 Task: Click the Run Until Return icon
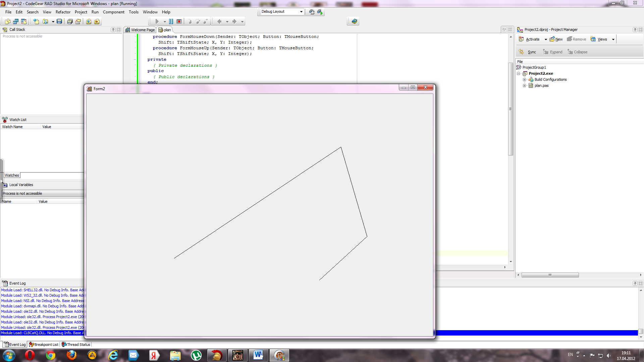tap(206, 21)
